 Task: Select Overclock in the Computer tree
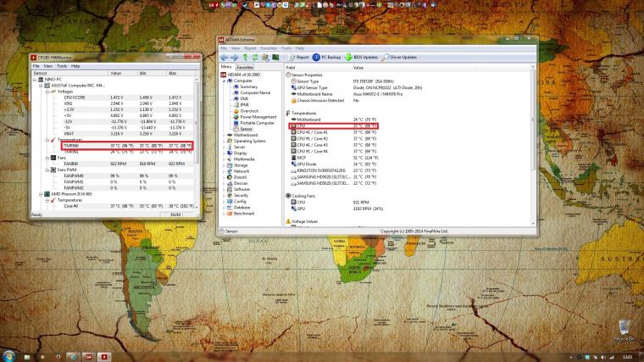(x=248, y=110)
